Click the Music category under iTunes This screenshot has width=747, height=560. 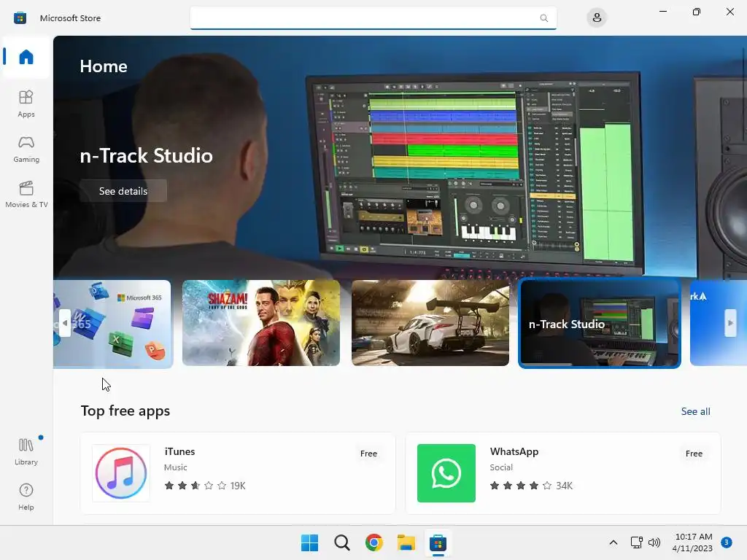(175, 467)
